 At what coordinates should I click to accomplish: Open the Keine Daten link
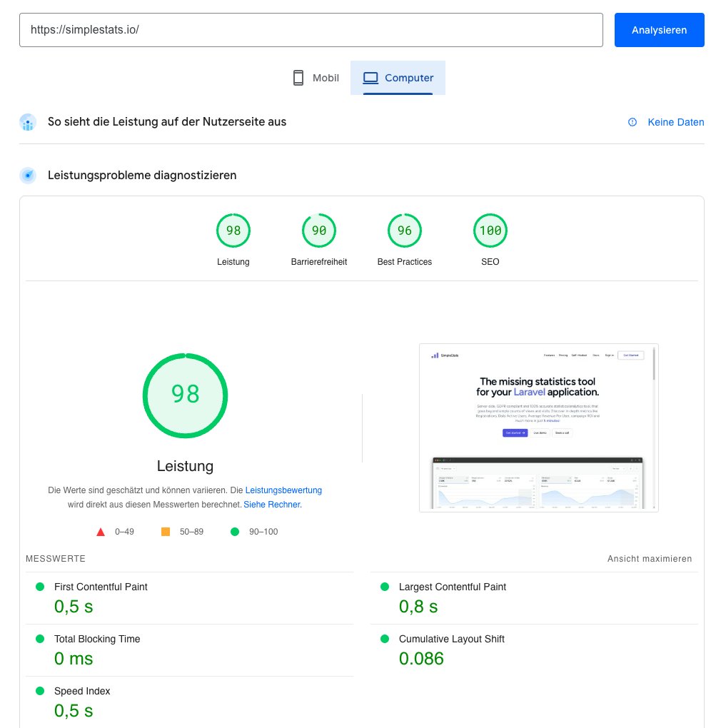click(x=675, y=122)
